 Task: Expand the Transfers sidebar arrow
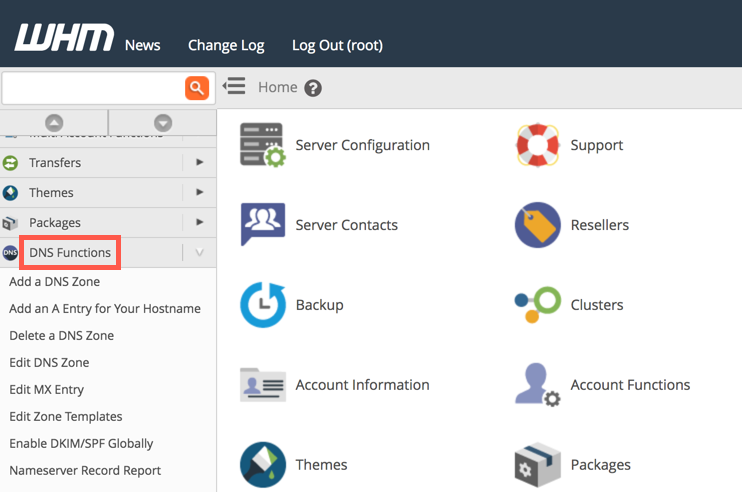pos(200,162)
